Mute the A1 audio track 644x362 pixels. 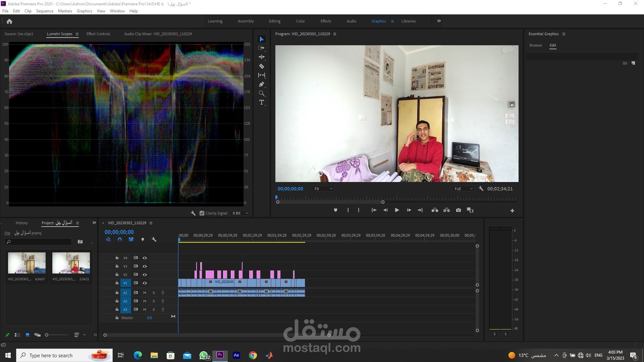point(145,293)
